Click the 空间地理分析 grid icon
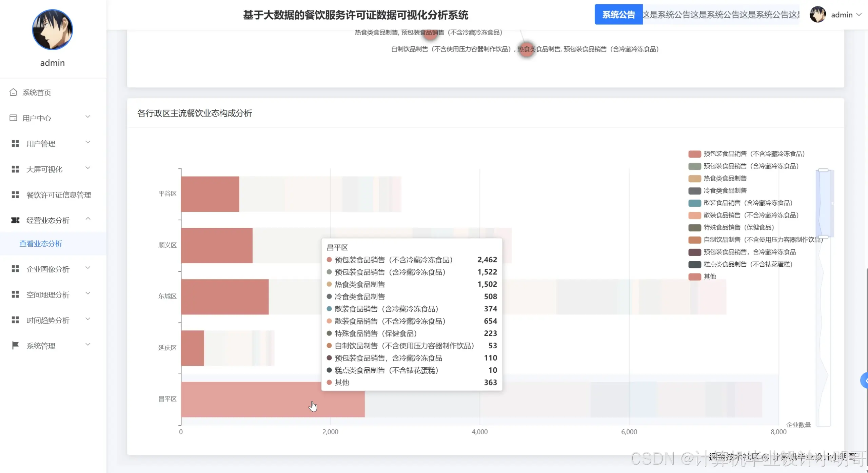The height and width of the screenshot is (473, 868). 15,294
